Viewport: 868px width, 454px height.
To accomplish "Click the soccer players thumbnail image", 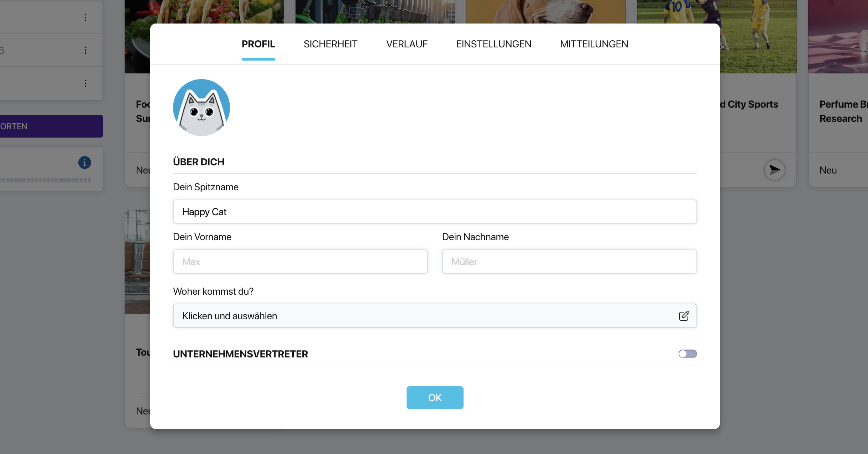I will pyautogui.click(x=758, y=37).
